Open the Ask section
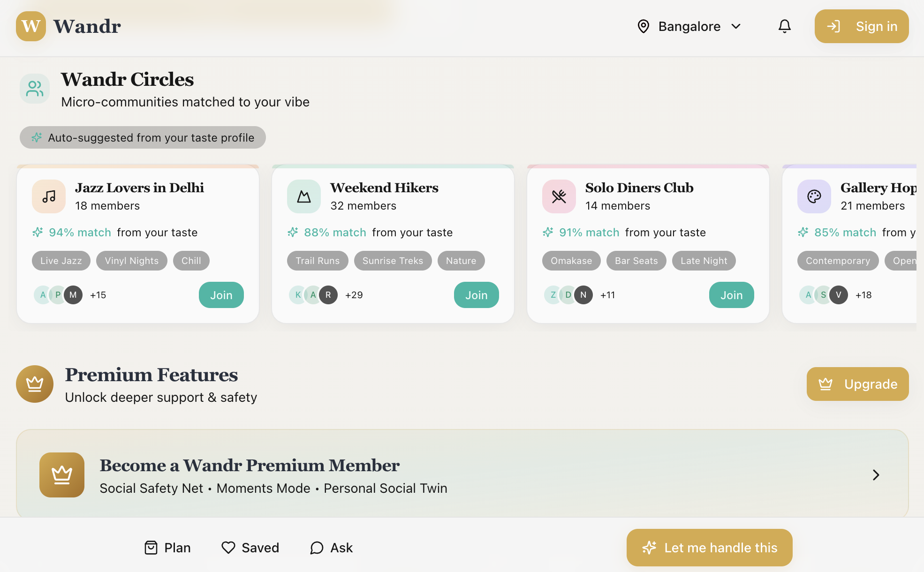Image resolution: width=924 pixels, height=572 pixels. coord(331,547)
